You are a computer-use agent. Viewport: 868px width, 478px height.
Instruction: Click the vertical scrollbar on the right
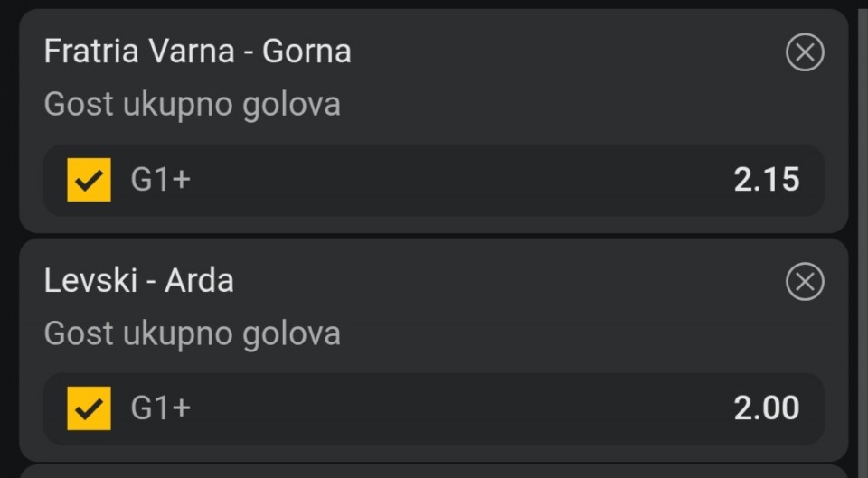[863, 235]
